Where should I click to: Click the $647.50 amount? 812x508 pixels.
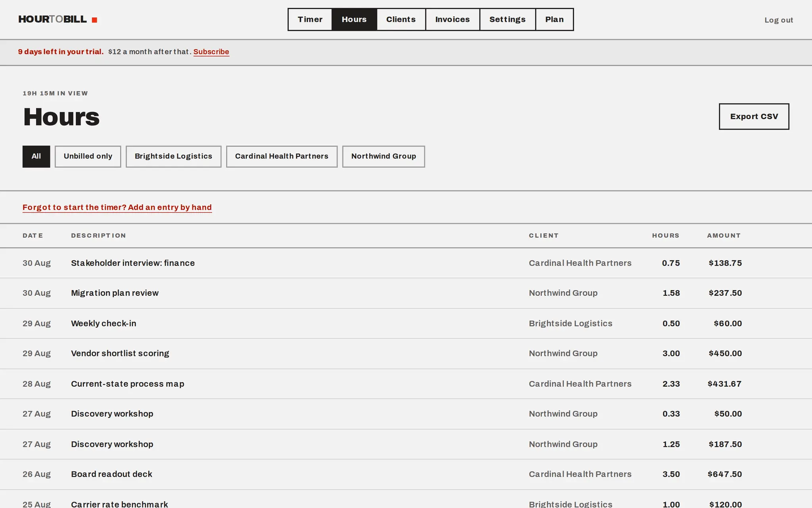[724, 474]
